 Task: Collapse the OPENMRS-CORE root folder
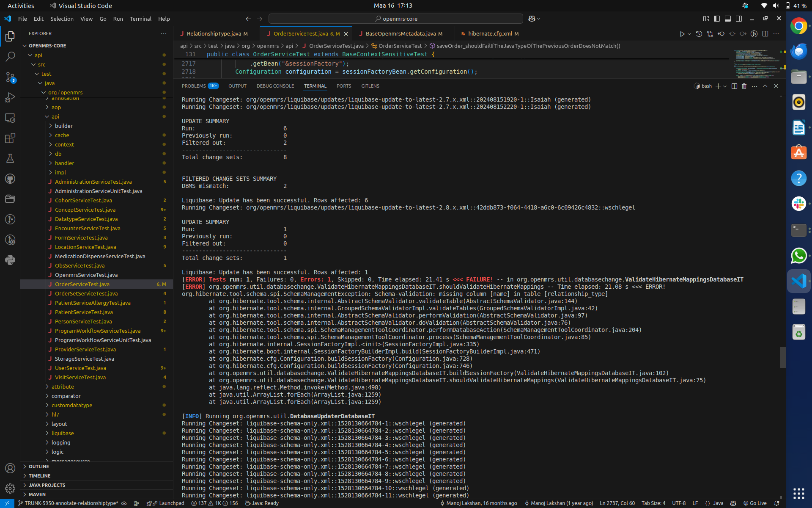[96, 46]
